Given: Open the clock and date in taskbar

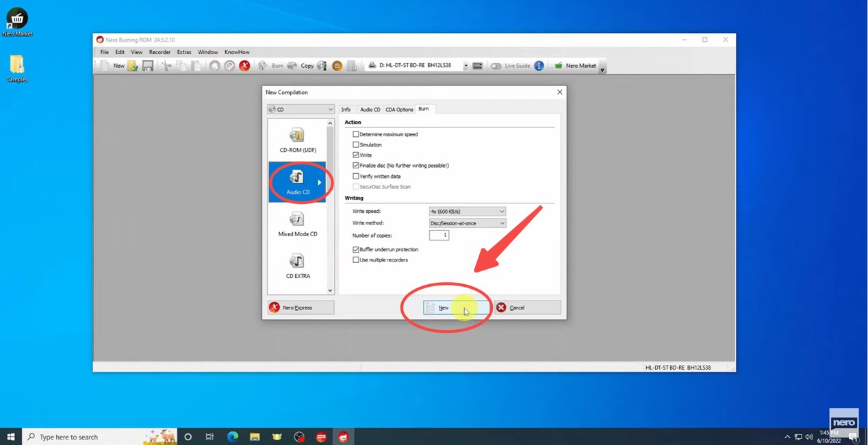Looking at the screenshot, I should (x=828, y=437).
